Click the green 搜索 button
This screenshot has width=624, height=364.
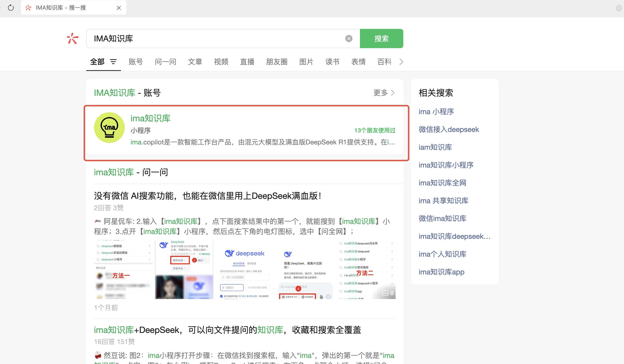(x=381, y=39)
